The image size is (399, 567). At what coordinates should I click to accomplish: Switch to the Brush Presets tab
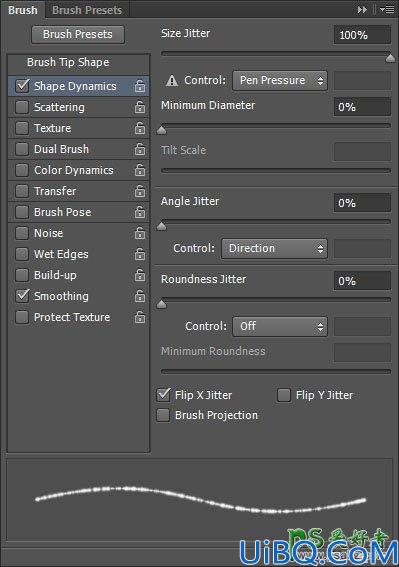coord(87,10)
